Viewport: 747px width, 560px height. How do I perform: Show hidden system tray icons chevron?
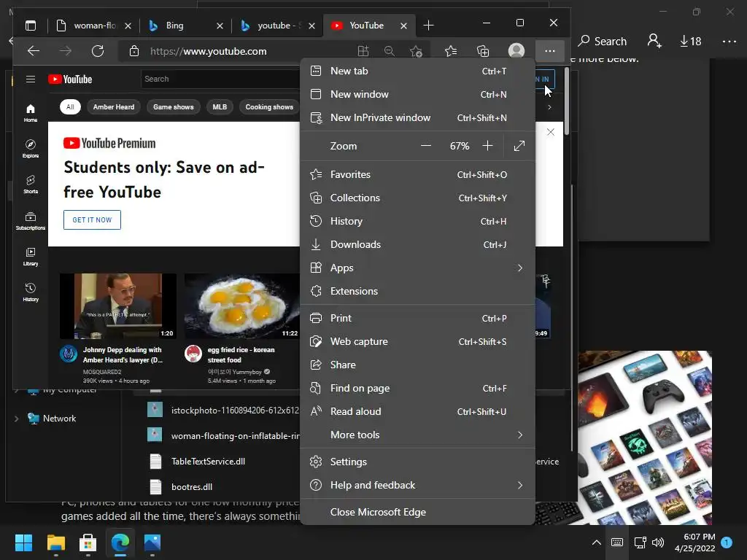click(596, 542)
